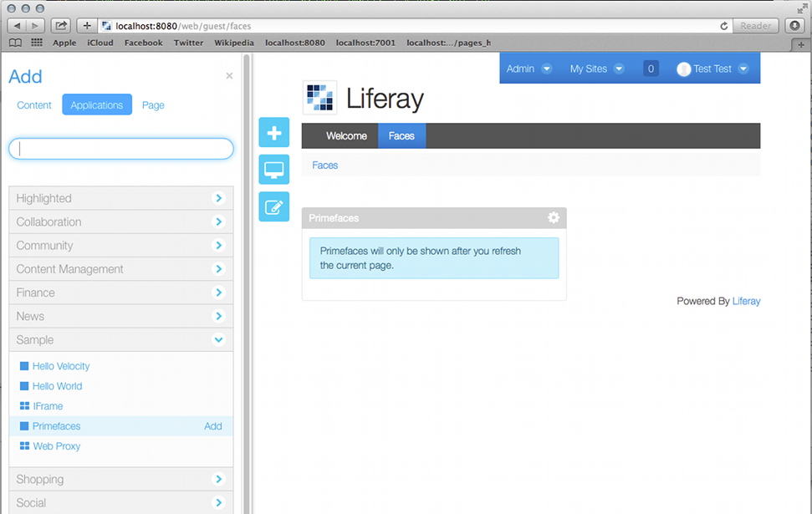Select the Hello Velocity application
Image resolution: width=812 pixels, height=514 pixels.
coord(61,366)
